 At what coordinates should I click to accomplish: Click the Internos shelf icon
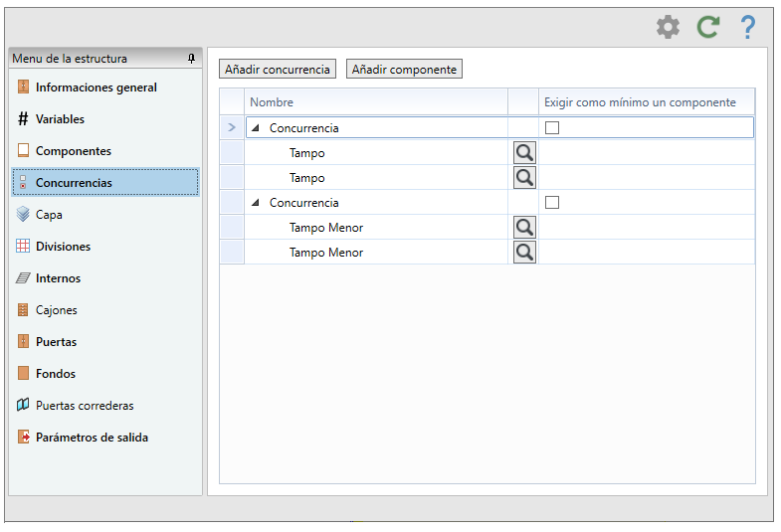23,277
